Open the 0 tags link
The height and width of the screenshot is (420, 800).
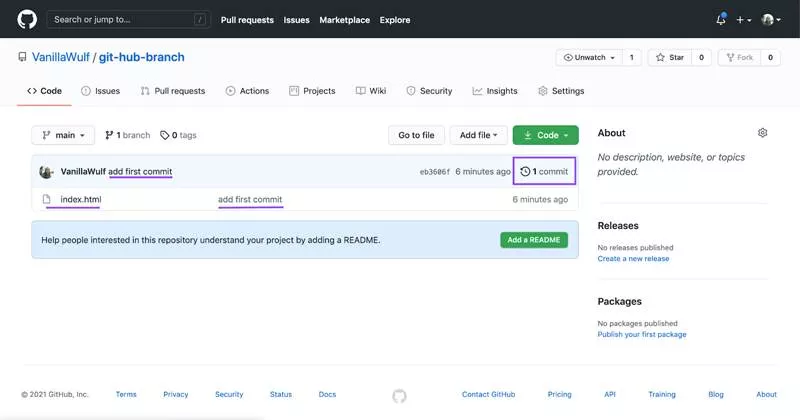(x=178, y=135)
